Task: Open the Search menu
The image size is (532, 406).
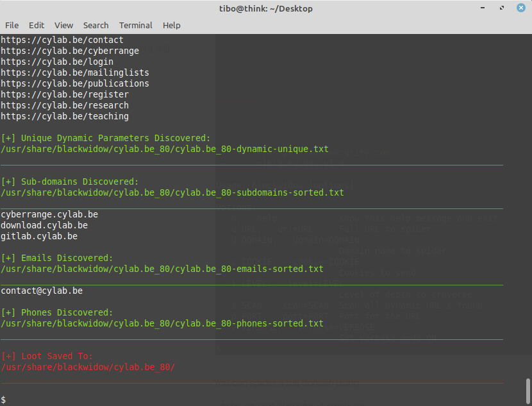Action: tap(96, 26)
